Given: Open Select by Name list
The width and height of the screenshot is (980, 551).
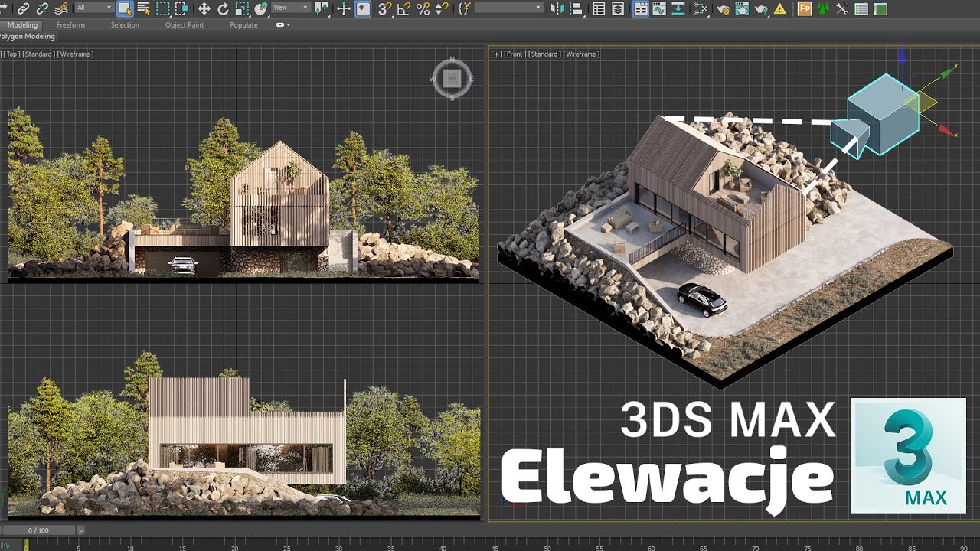Looking at the screenshot, I should [x=143, y=8].
